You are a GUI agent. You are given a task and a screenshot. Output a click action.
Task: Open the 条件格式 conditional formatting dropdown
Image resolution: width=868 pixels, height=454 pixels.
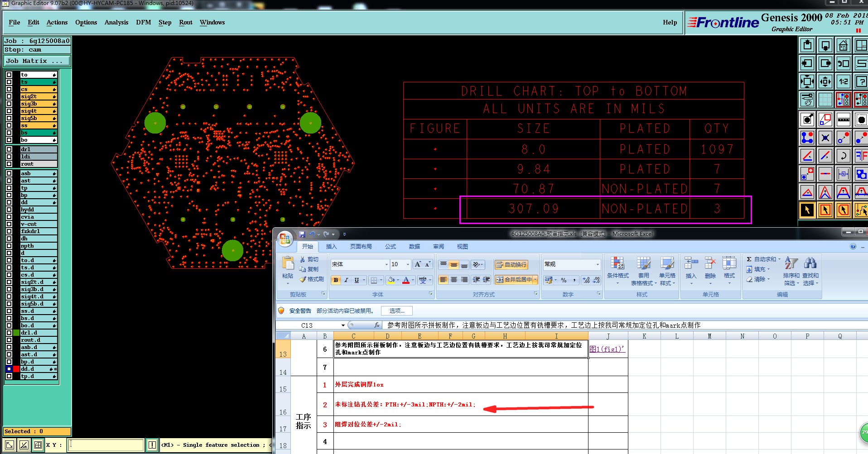click(617, 271)
